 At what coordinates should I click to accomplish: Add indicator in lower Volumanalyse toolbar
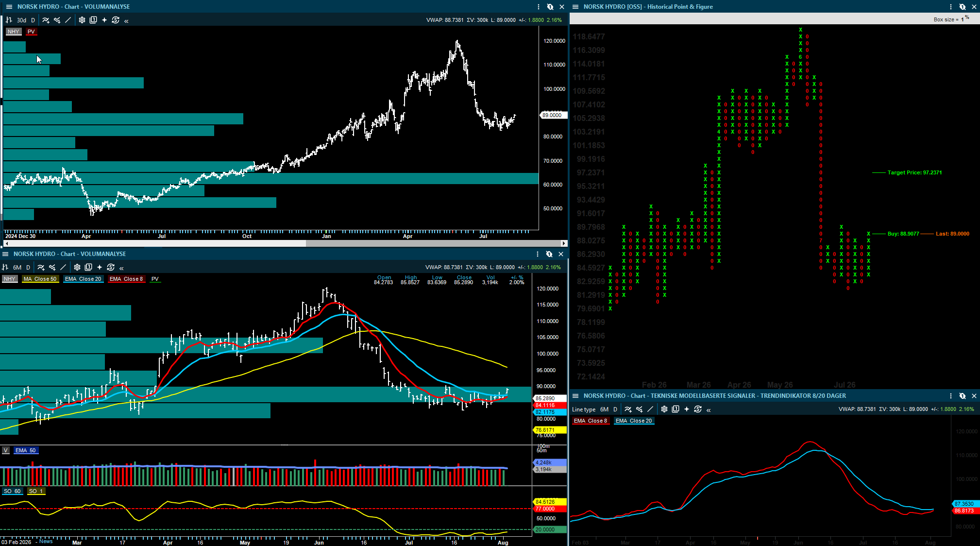[x=41, y=267]
